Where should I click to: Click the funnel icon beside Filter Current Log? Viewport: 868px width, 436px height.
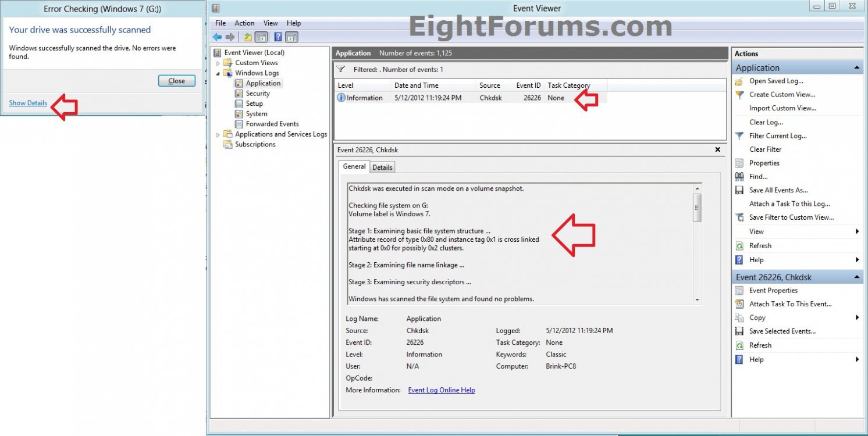[x=739, y=136]
